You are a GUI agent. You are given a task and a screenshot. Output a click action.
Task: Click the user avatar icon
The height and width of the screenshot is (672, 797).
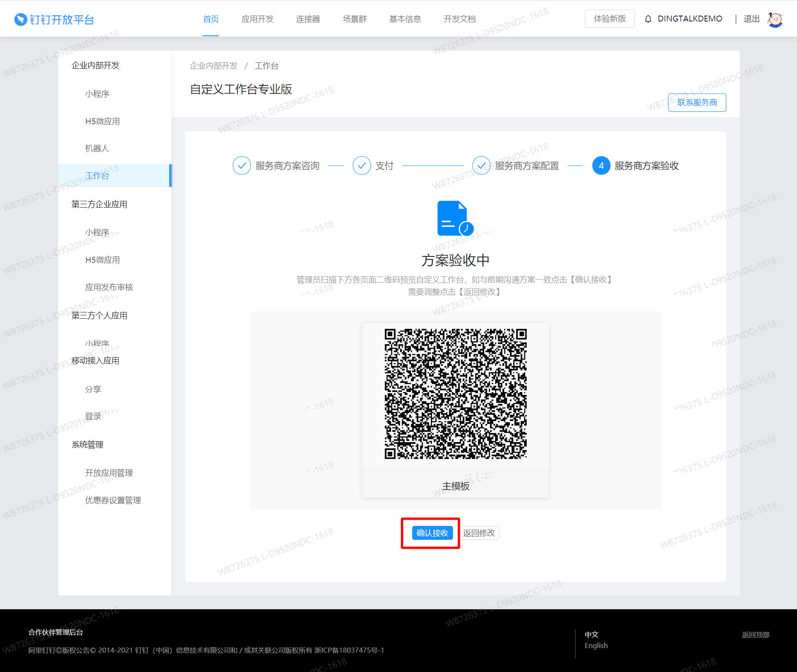tap(775, 19)
